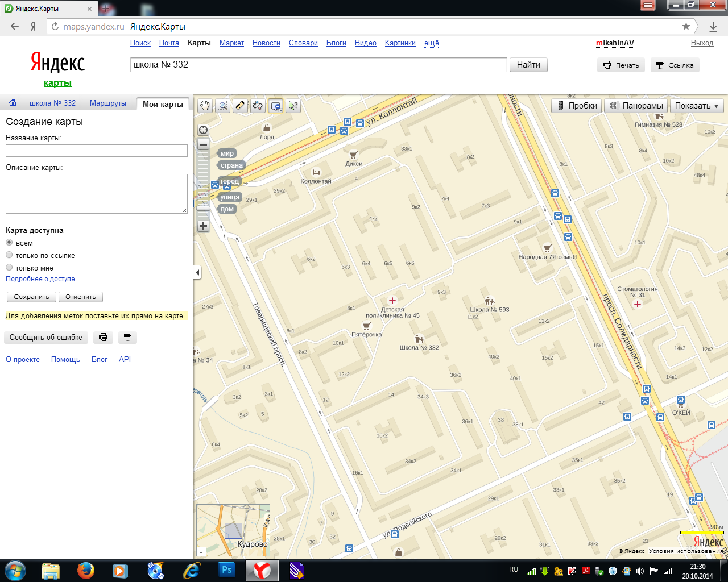728x582 pixels.
Task: Focus the 'Описание карты' text area
Action: (x=97, y=194)
